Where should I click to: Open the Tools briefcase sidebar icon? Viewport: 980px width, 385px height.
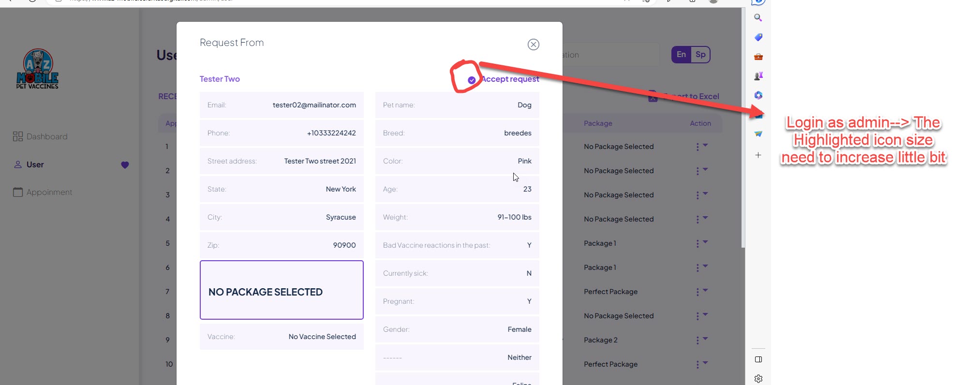tap(758, 57)
